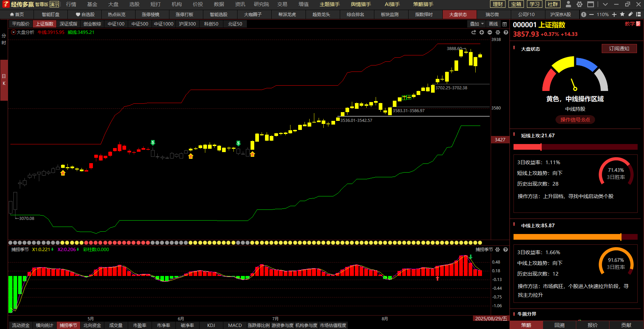Expand the 大盘分析 indicator dropdown

13,32
